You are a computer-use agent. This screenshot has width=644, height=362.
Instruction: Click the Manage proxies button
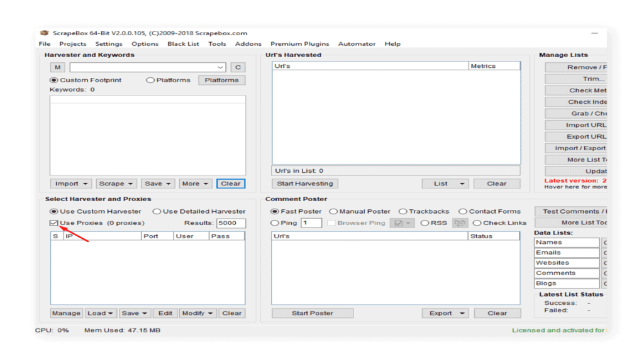pyautogui.click(x=66, y=313)
